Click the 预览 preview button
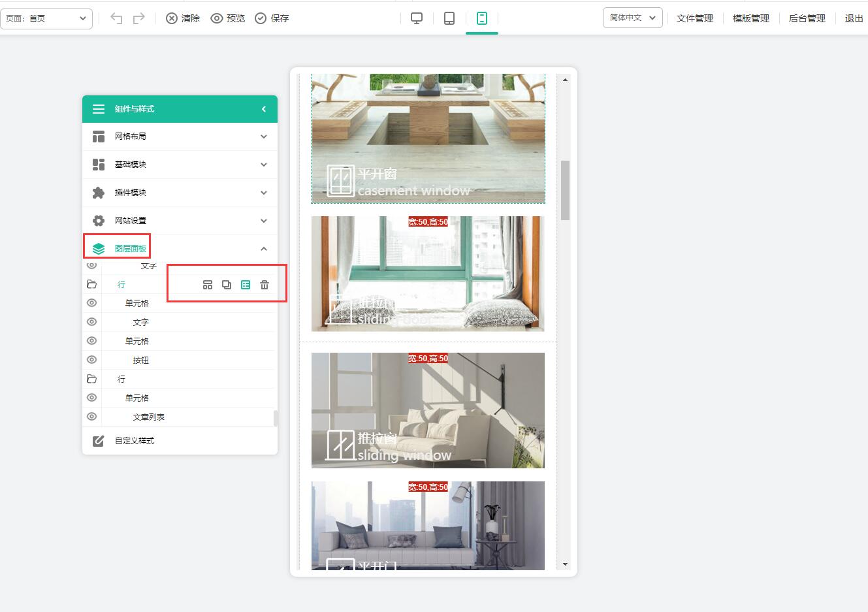The image size is (868, 612). coord(228,18)
